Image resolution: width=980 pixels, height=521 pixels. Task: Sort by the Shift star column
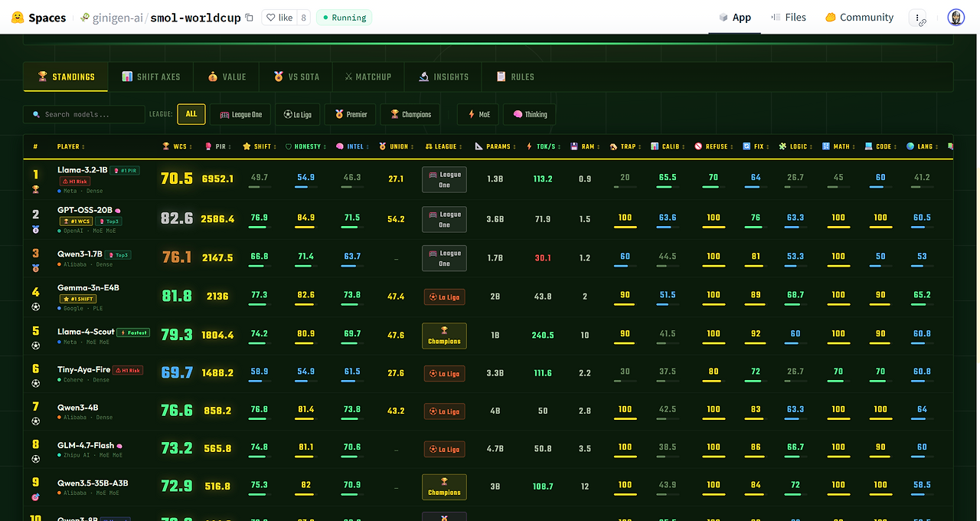(x=260, y=146)
